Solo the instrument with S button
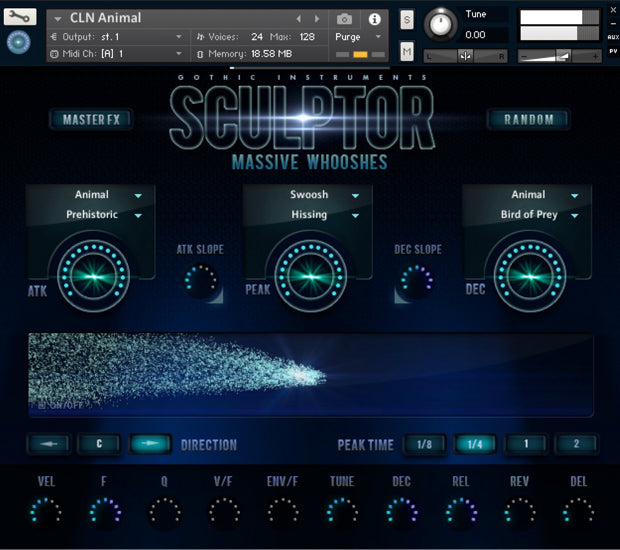Image resolution: width=620 pixels, height=550 pixels. pos(407,19)
